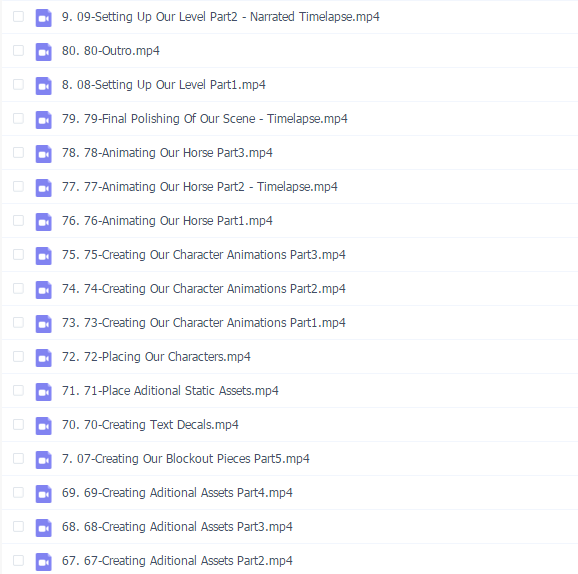Check the box for 76-Animating Our Horse Part1
578x574 pixels.
click(18, 220)
